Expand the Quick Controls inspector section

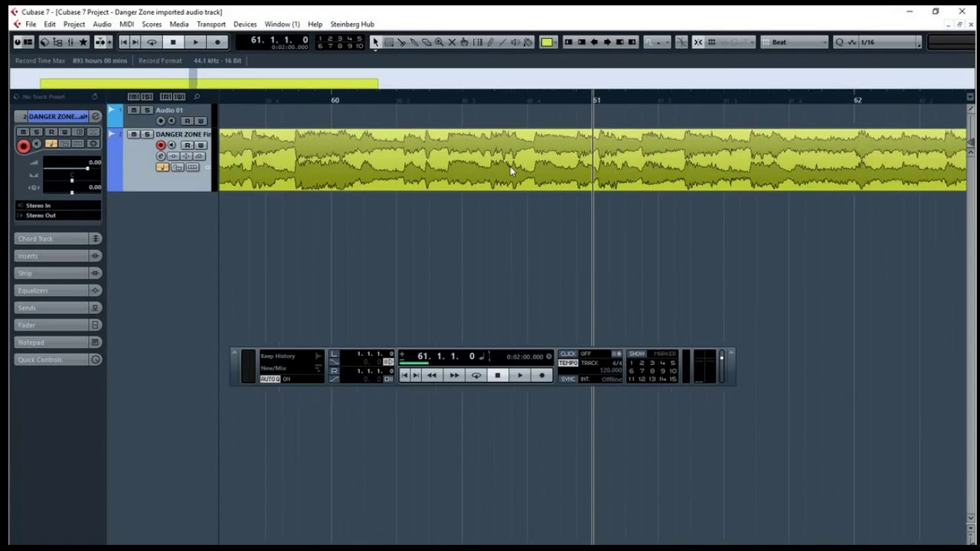[58, 360]
